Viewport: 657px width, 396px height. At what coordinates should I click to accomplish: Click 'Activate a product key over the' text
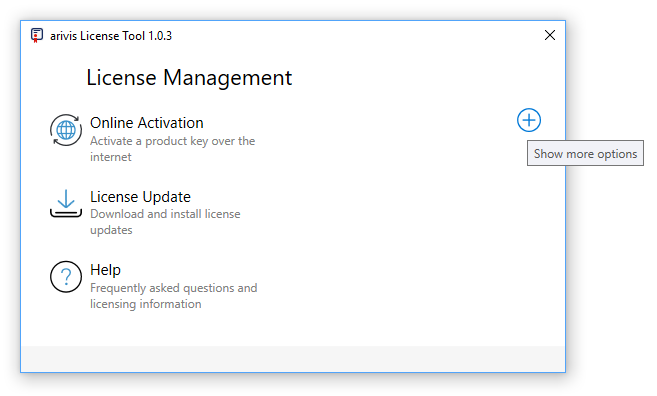pos(172,141)
